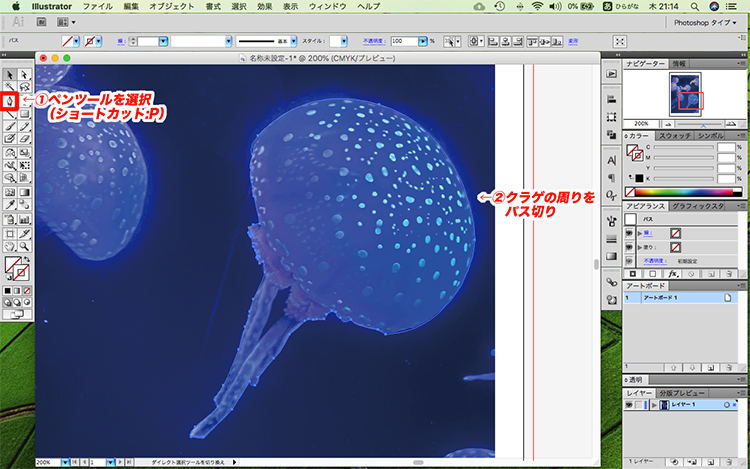Viewport: 750px width, 469px height.
Task: Open the オブジェクト menu
Action: point(174,6)
